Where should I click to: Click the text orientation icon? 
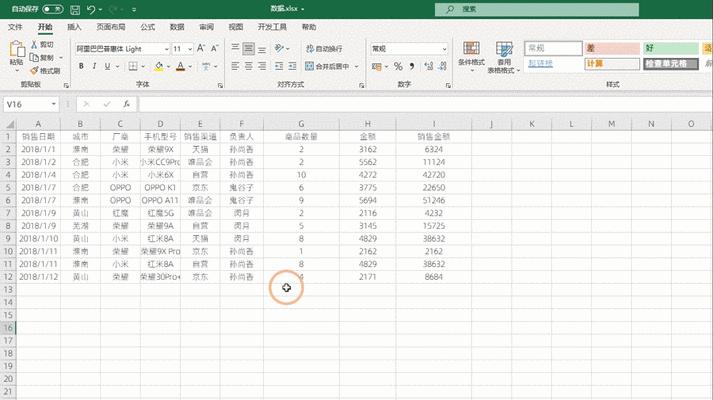pos(279,48)
